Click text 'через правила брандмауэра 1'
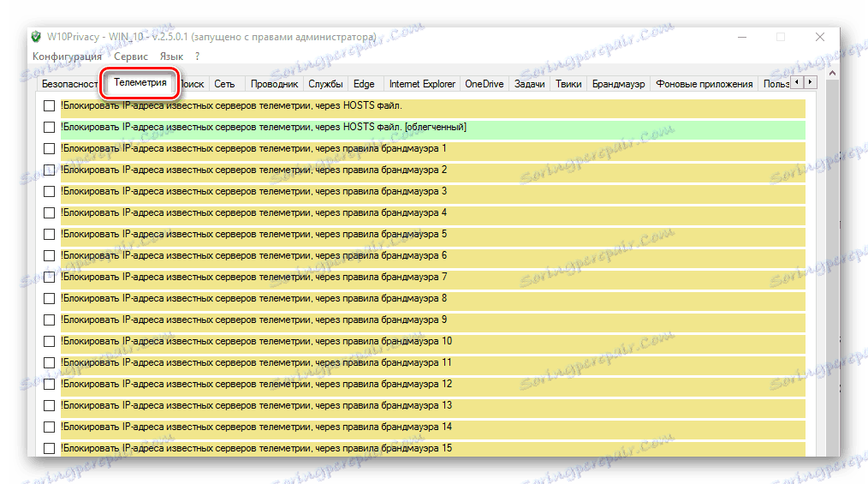Viewport: 868px width, 484px height. point(381,148)
